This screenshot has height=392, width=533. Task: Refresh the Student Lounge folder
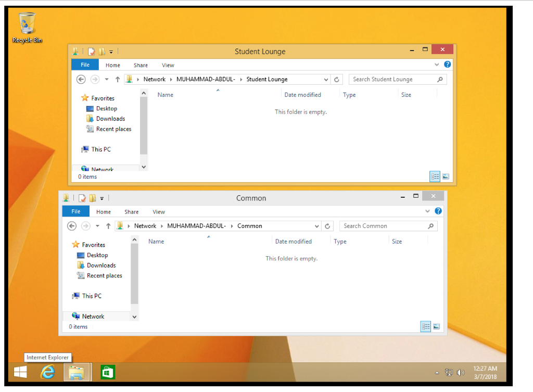[337, 80]
